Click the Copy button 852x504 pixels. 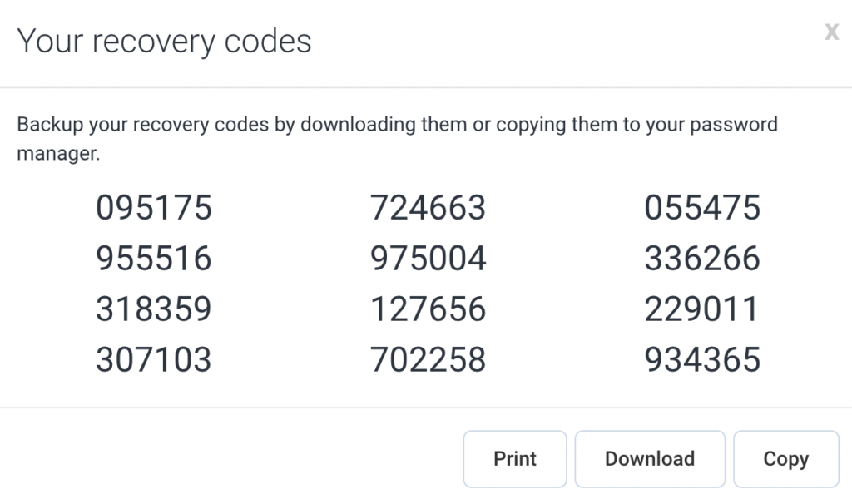pos(785,458)
